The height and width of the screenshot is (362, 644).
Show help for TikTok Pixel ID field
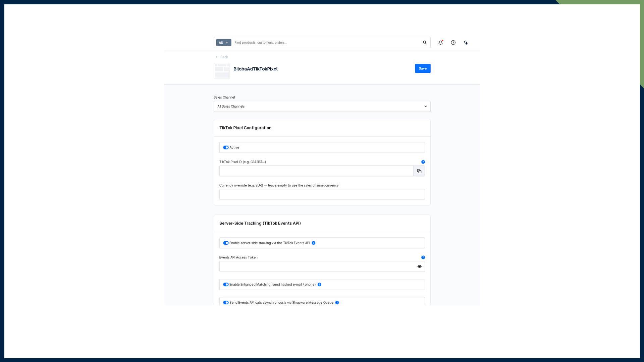pos(423,162)
